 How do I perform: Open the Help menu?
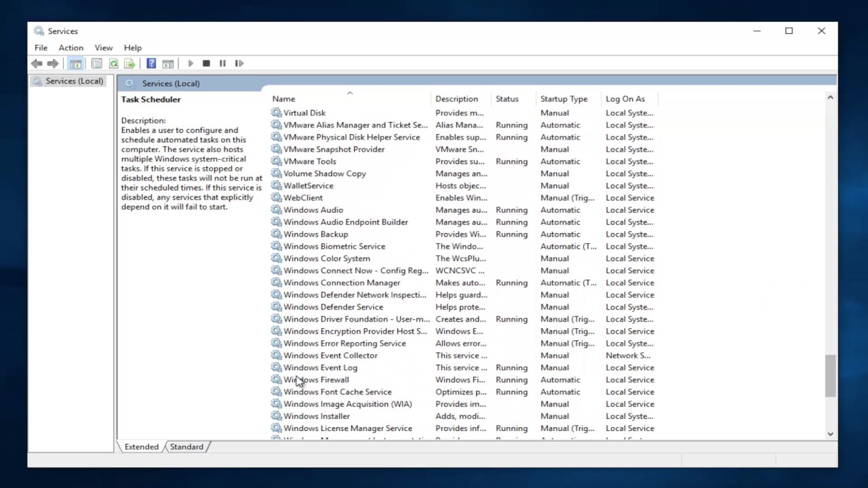tap(133, 48)
